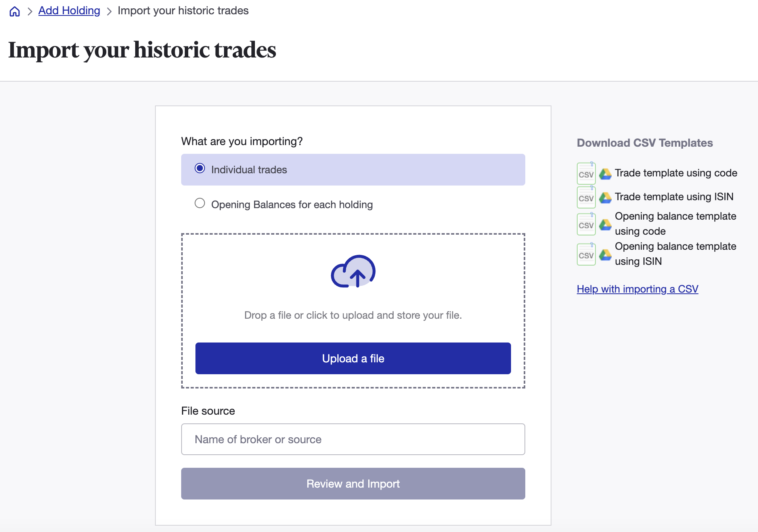Image resolution: width=758 pixels, height=532 pixels.
Task: Open Google Drive icon for Trade template using ISIN
Action: 606,197
